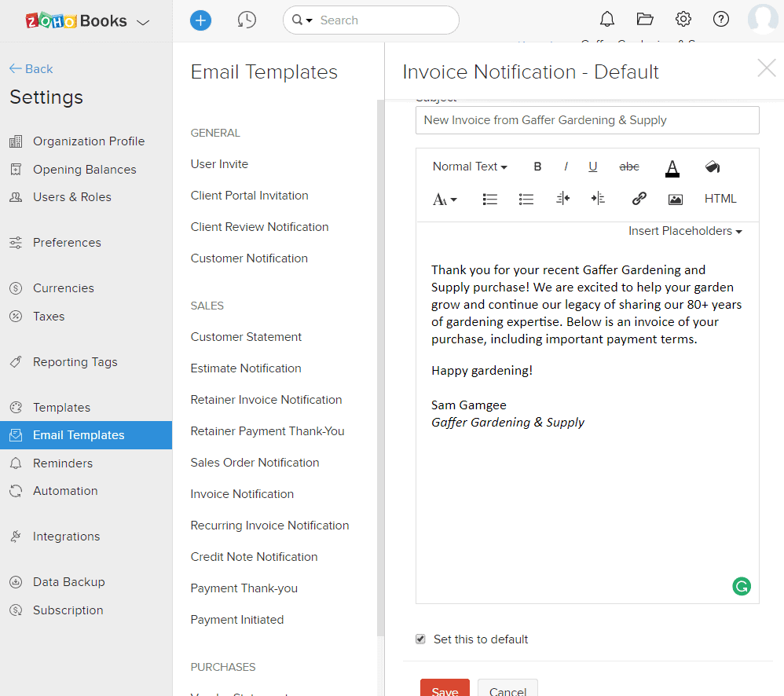Open Credit Note Notification template
The width and height of the screenshot is (784, 696).
click(254, 557)
